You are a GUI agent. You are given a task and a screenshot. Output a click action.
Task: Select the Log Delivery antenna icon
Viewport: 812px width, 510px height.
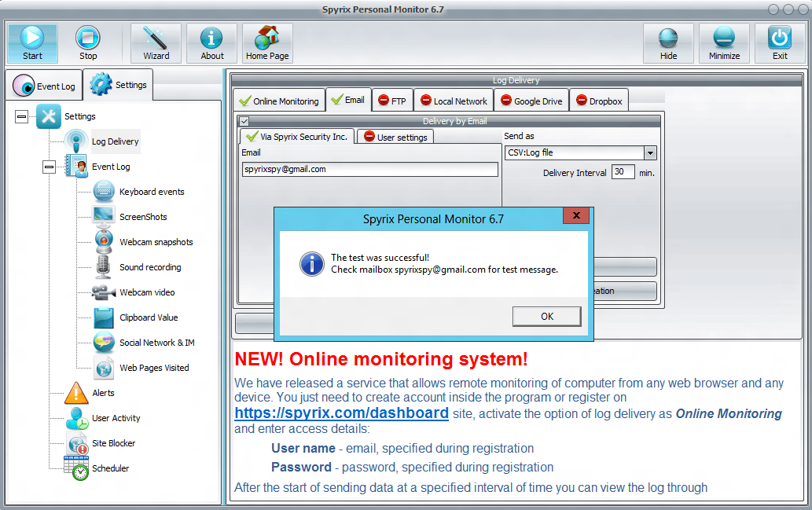77,141
